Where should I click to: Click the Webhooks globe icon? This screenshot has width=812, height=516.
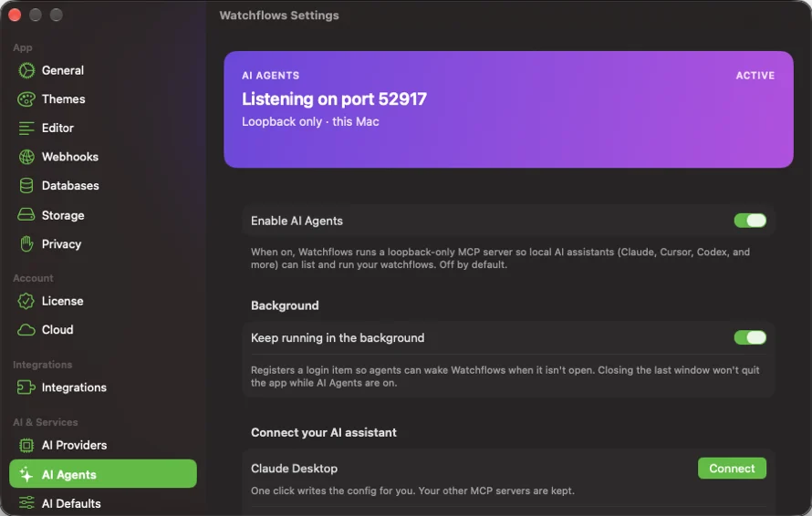point(26,157)
